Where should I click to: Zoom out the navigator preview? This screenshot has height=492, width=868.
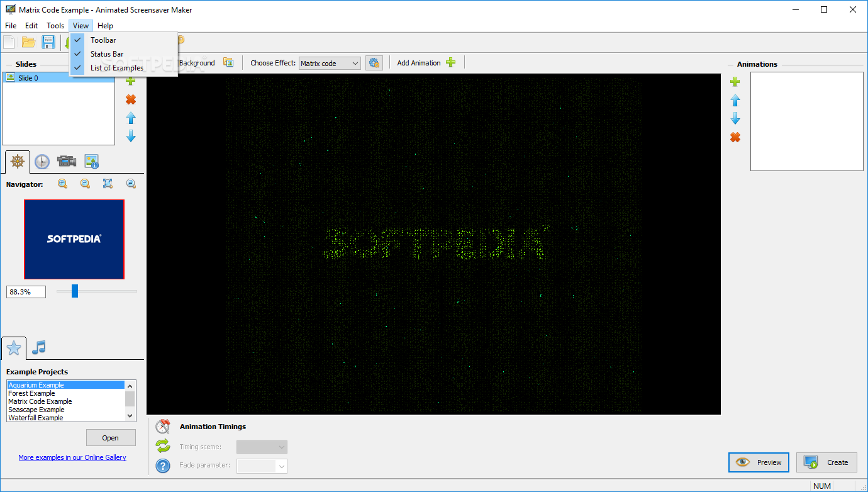click(x=85, y=184)
